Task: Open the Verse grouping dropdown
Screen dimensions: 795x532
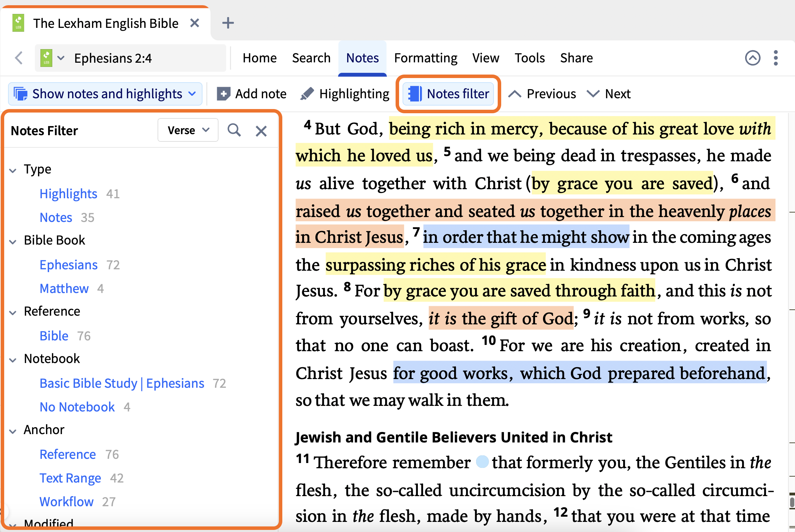Action: [188, 130]
